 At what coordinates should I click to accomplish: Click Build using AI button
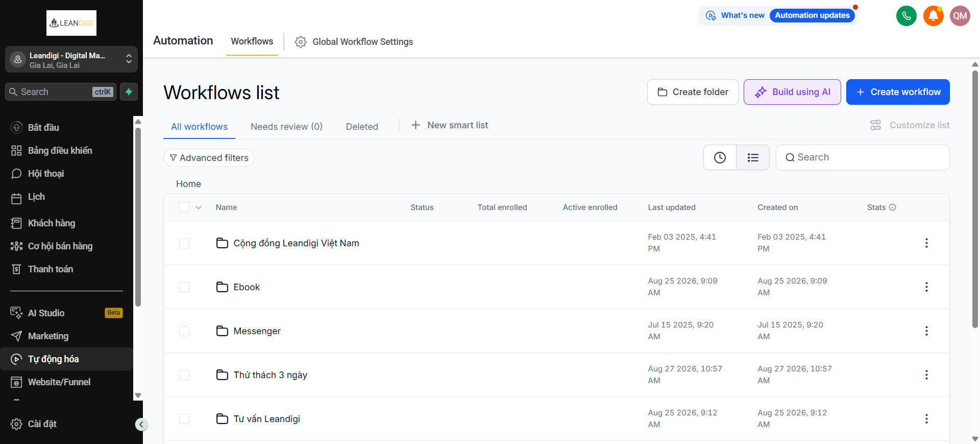pyautogui.click(x=792, y=92)
